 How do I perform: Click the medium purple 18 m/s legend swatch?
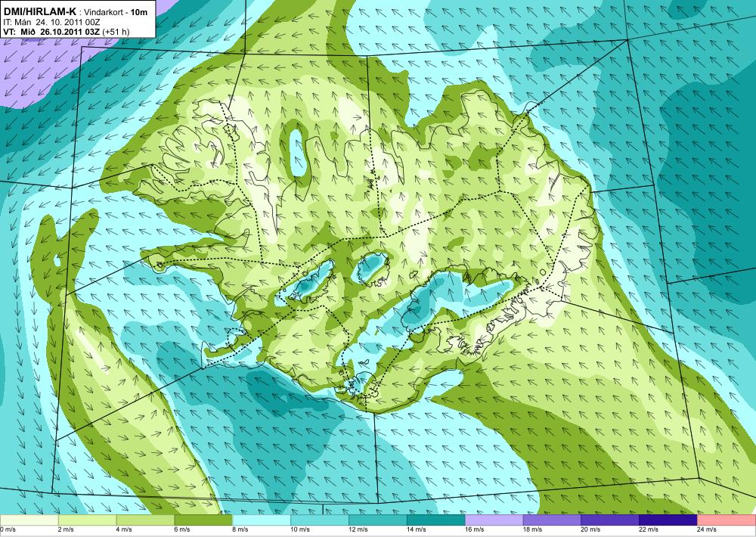click(x=552, y=520)
